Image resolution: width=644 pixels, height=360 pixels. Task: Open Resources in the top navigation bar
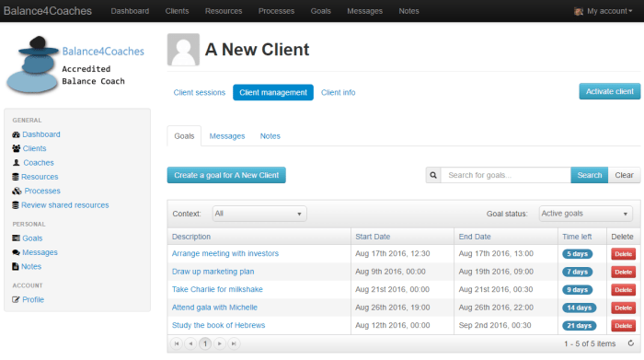tap(224, 11)
